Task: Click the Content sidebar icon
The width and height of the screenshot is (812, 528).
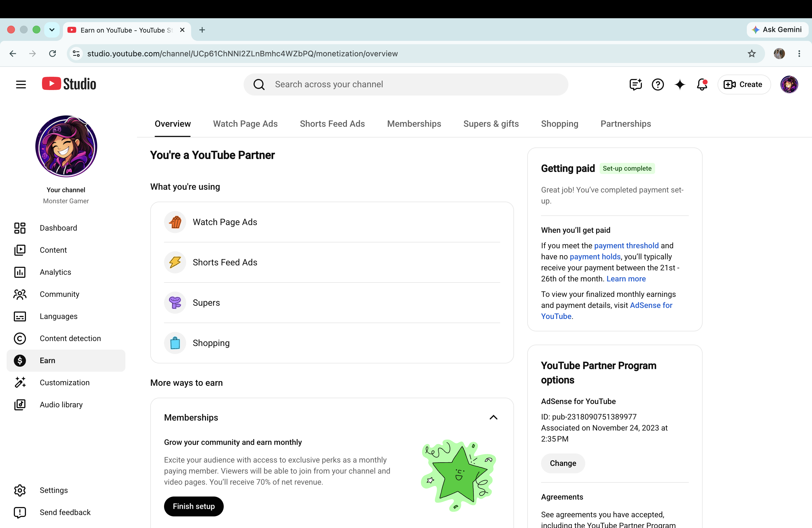Action: point(20,250)
